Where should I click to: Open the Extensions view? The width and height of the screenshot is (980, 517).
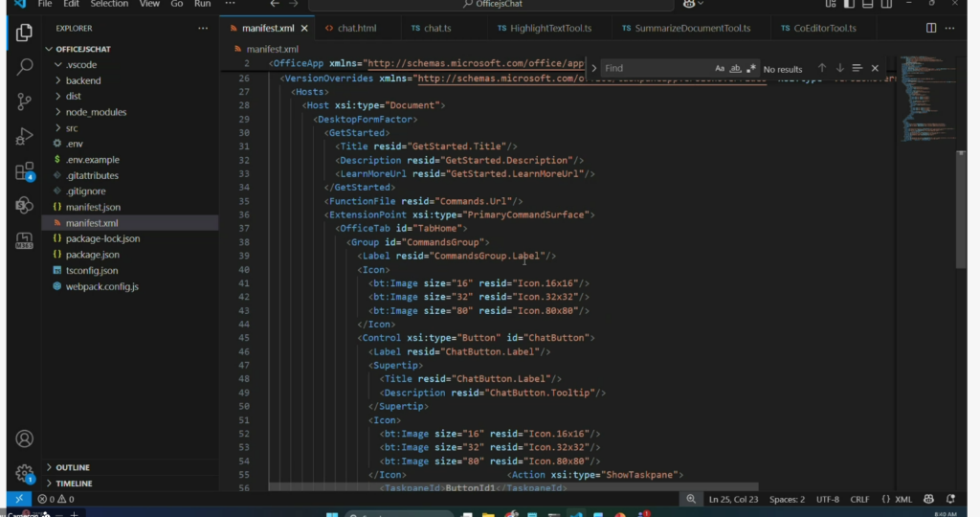pos(25,172)
